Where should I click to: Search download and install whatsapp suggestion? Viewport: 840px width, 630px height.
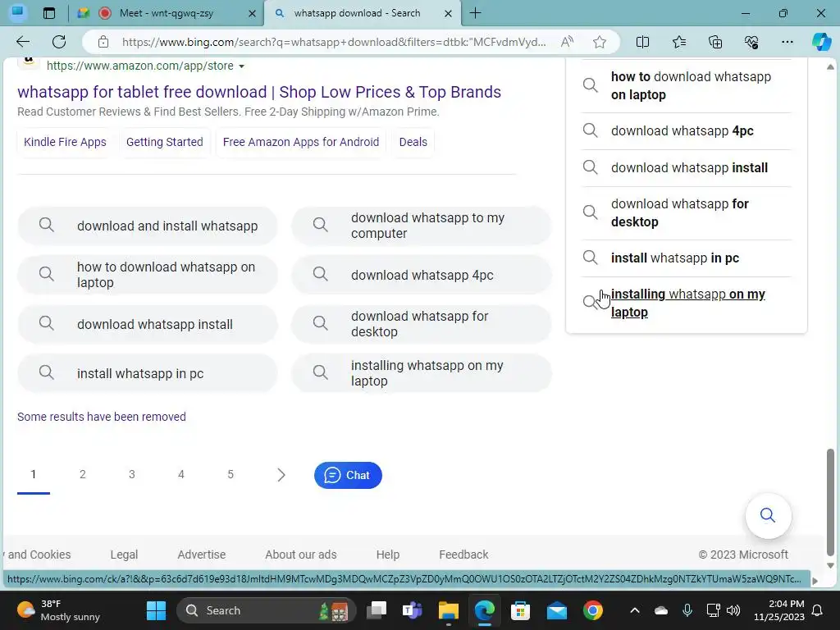coord(148,226)
